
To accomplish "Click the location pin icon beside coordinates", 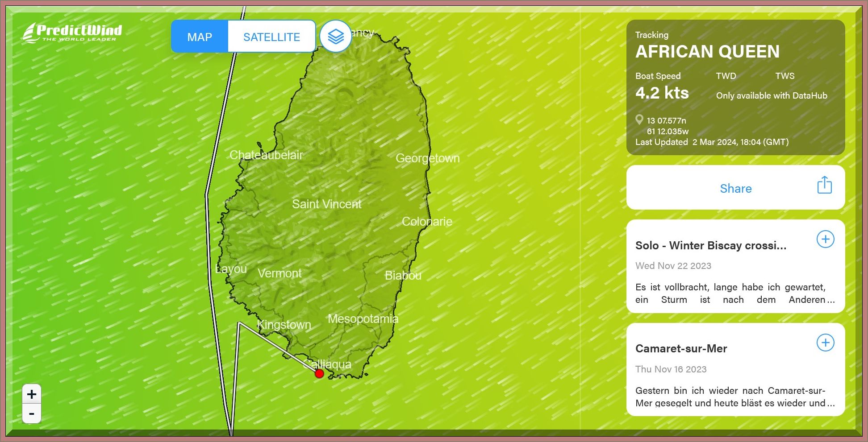I will point(639,120).
